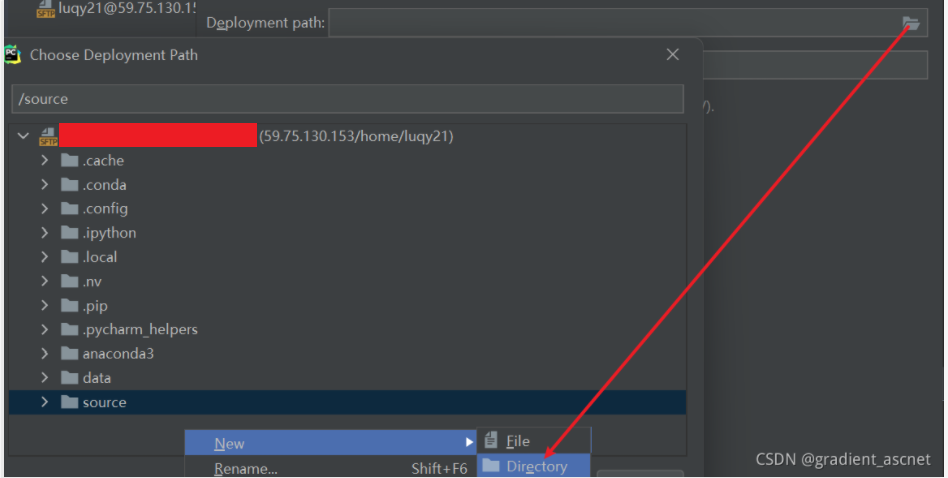
Task: Choose File in the New submenu
Action: point(534,441)
